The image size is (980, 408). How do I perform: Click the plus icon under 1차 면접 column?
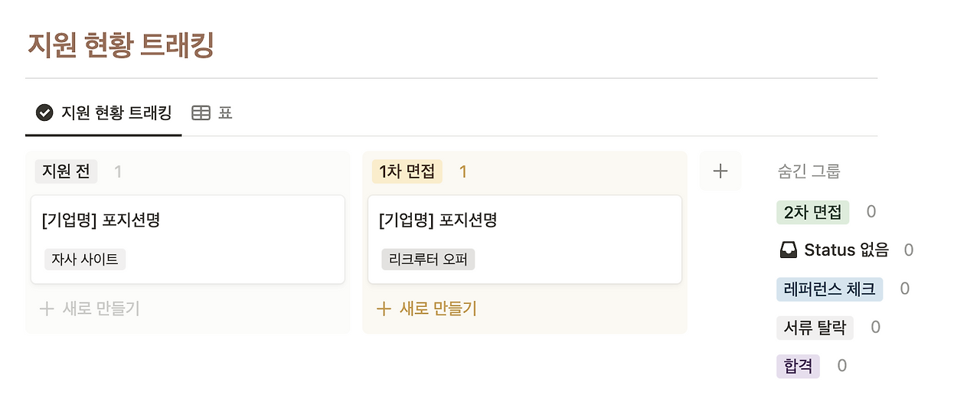coord(384,308)
